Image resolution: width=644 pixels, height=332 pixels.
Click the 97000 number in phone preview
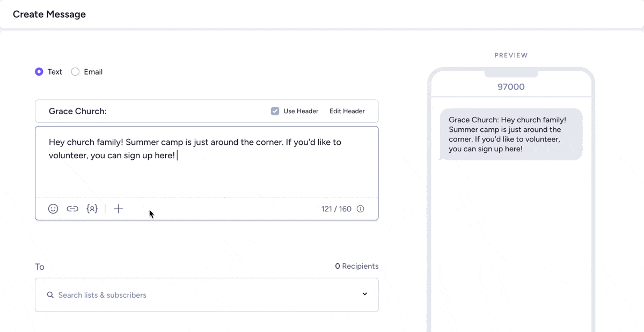coord(511,87)
